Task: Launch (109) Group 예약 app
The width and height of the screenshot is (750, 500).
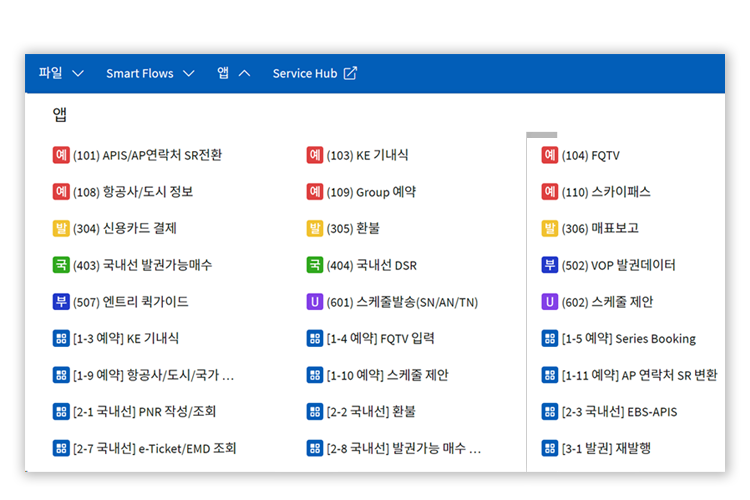Action: tap(372, 192)
